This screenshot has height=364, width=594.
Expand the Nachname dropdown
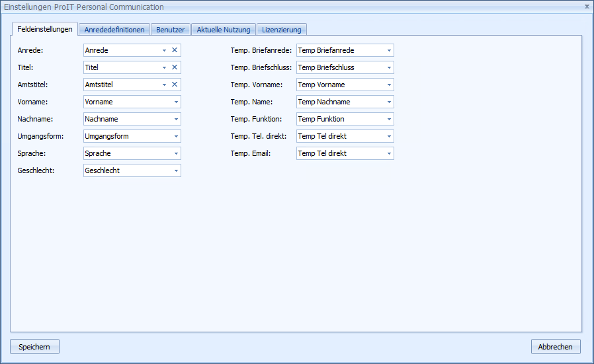(x=176, y=119)
